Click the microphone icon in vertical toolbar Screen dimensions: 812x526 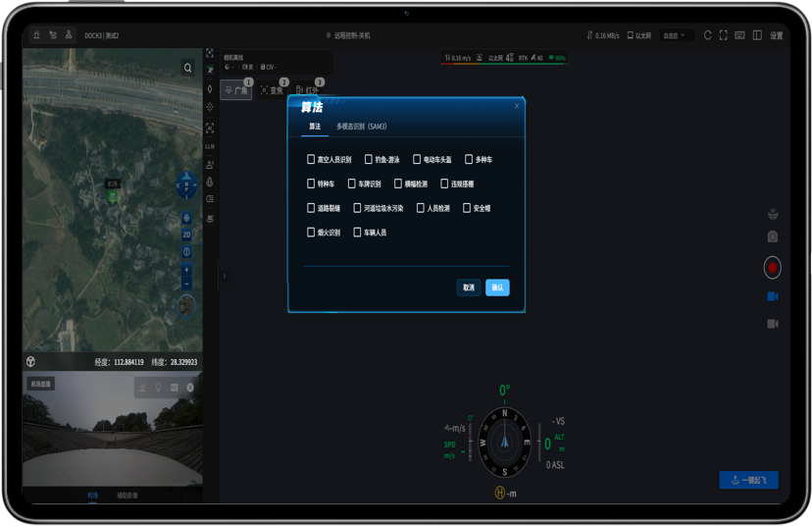[x=210, y=183]
